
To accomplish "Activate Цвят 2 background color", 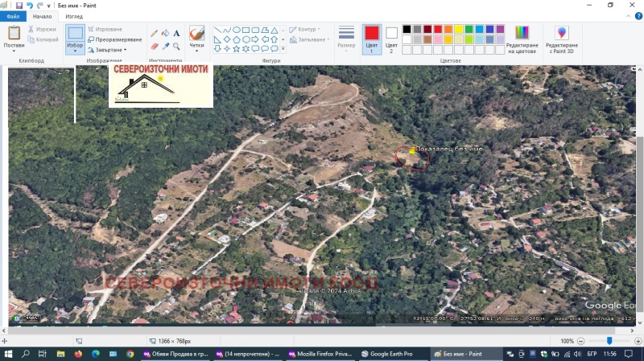I will [391, 38].
